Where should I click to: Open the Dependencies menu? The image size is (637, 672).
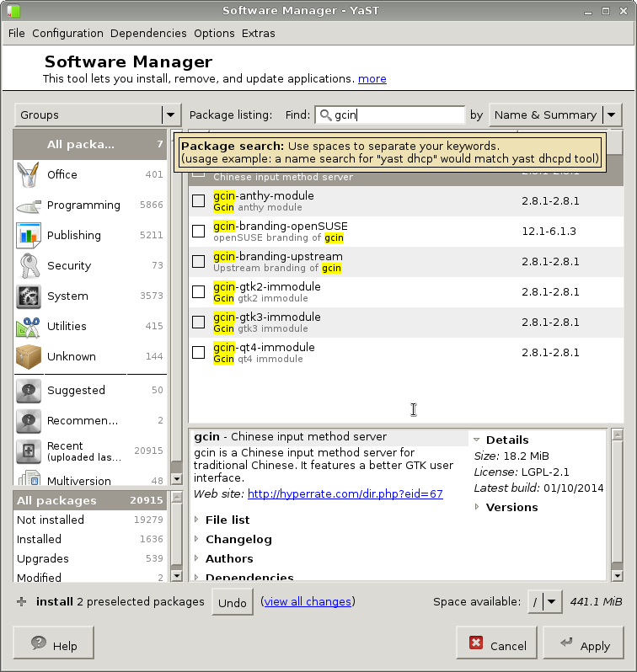click(148, 33)
